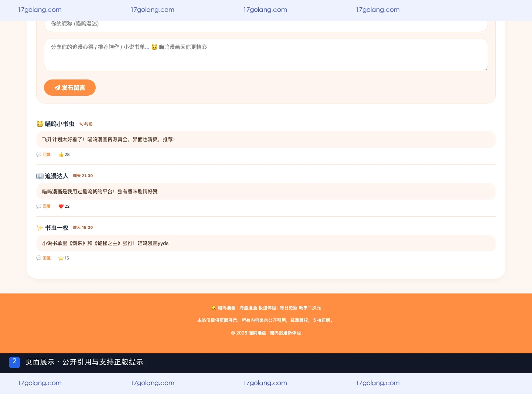Screen dimensions: 532x394
Task: Click username 喵呜小书虫
Action: (60, 124)
